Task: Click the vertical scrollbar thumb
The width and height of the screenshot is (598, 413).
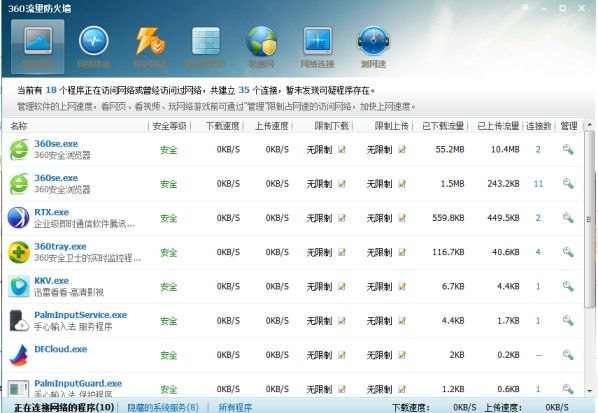Action: point(590,219)
